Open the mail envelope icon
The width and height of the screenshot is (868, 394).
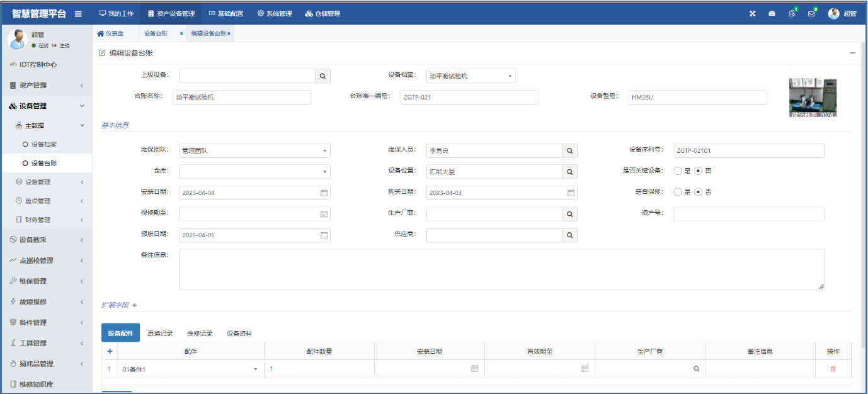pos(811,14)
